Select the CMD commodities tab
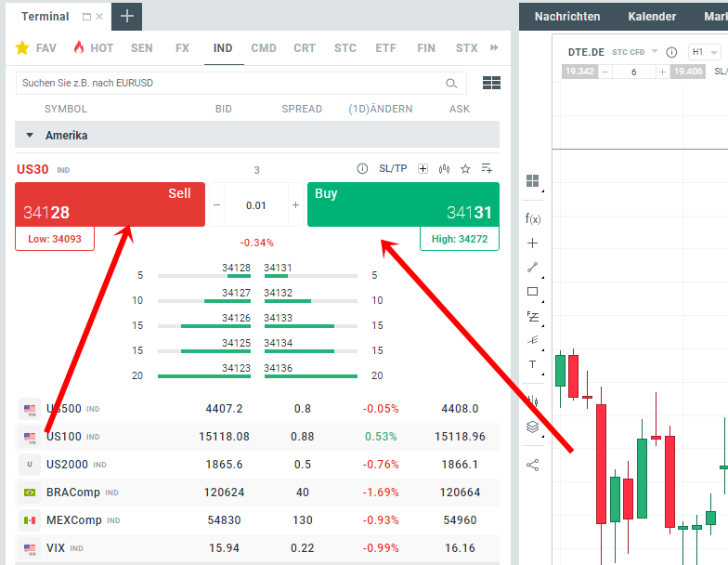 coord(264,48)
